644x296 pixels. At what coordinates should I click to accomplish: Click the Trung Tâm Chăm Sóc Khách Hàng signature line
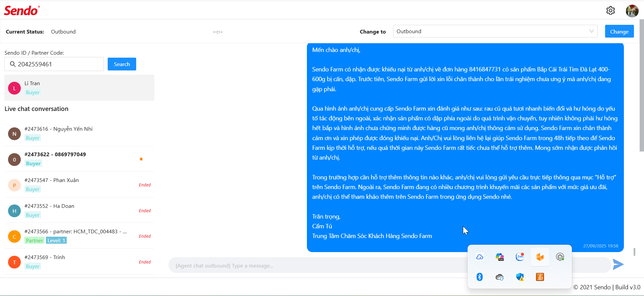coord(372,236)
